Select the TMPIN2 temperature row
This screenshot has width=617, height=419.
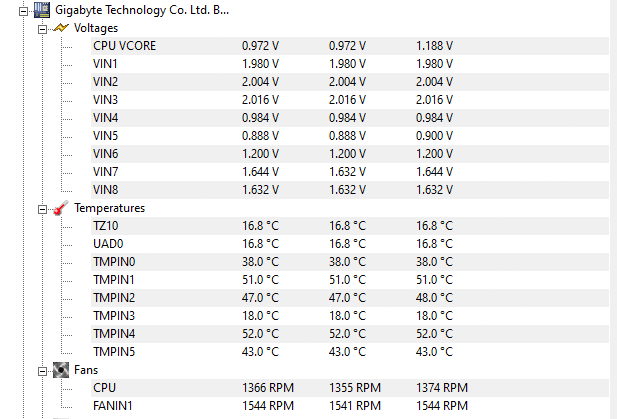tap(350, 298)
